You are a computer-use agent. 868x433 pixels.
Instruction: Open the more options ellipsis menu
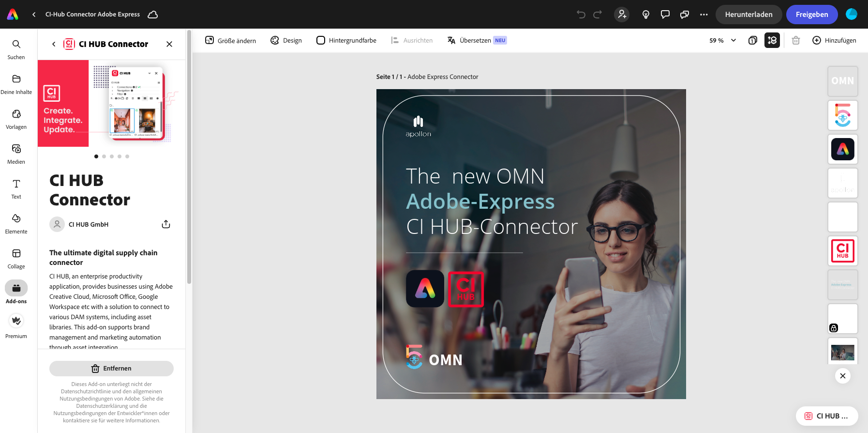point(704,15)
